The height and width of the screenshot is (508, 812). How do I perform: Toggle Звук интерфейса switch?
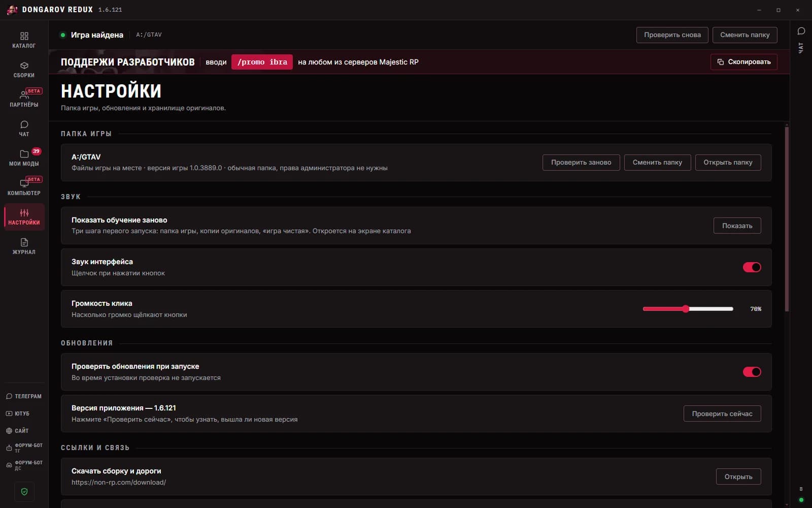click(752, 267)
